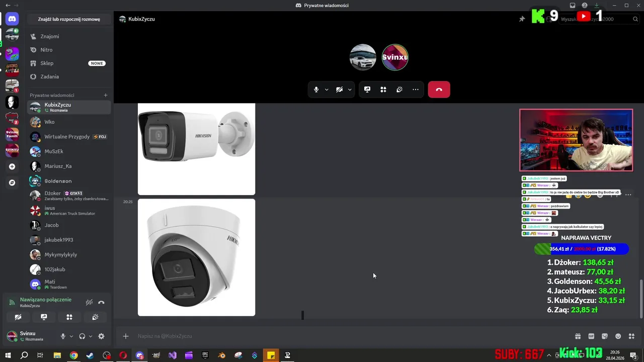Open the Zadania quests page

click(x=70, y=76)
